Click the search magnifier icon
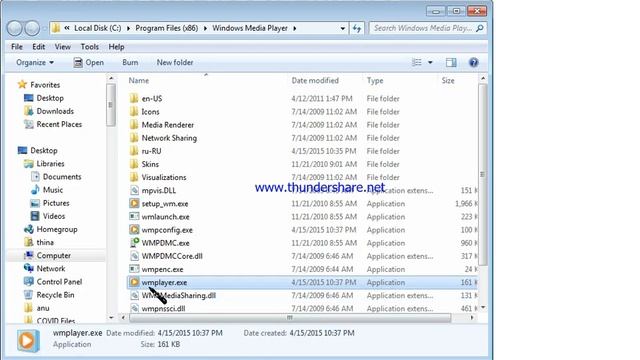 coord(480,28)
